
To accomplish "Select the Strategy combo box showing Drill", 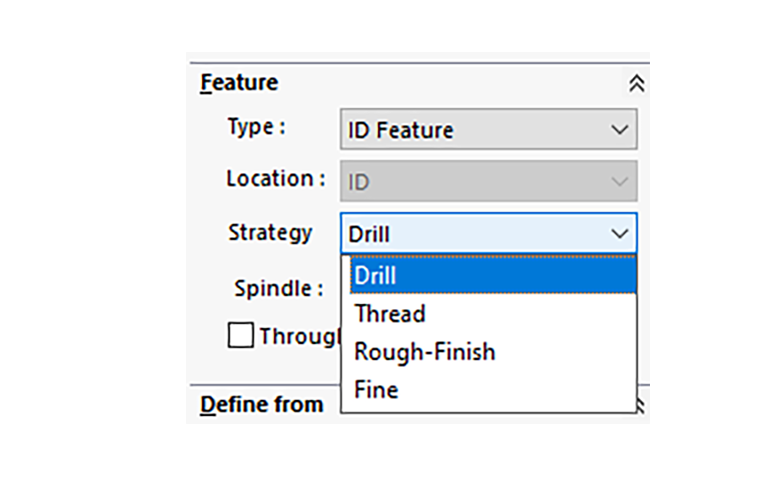I will [489, 233].
